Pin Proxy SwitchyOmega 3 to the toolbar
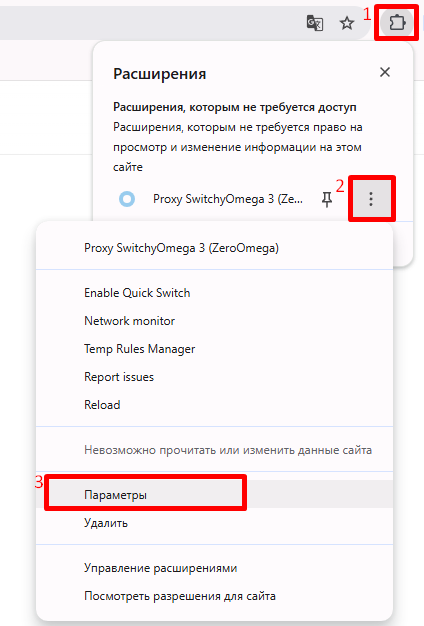 pyautogui.click(x=327, y=199)
